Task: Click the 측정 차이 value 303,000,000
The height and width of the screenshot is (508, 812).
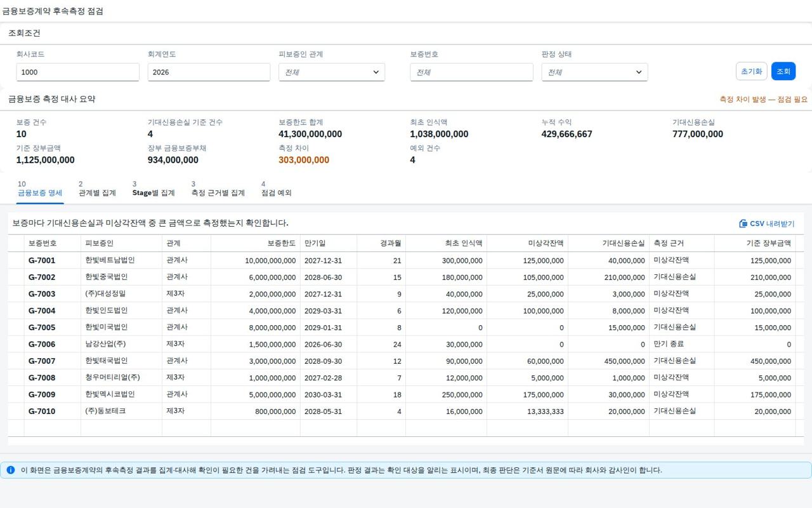Action: pyautogui.click(x=304, y=160)
